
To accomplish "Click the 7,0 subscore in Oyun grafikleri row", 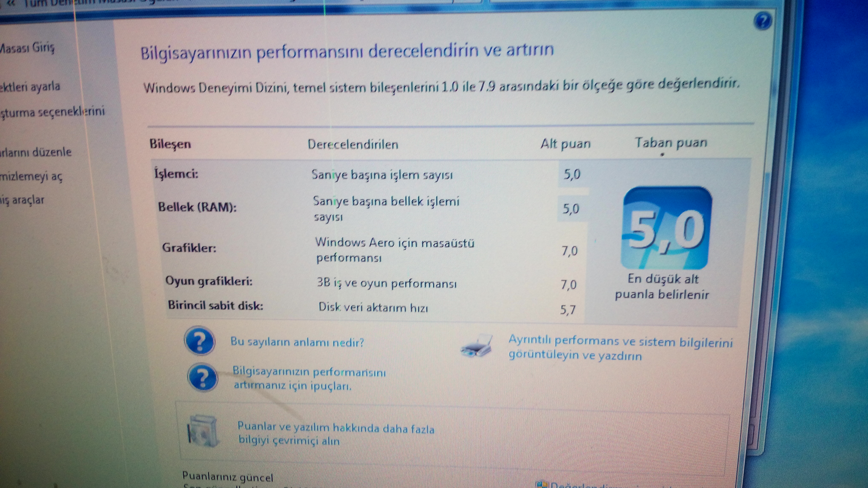I will 568,285.
